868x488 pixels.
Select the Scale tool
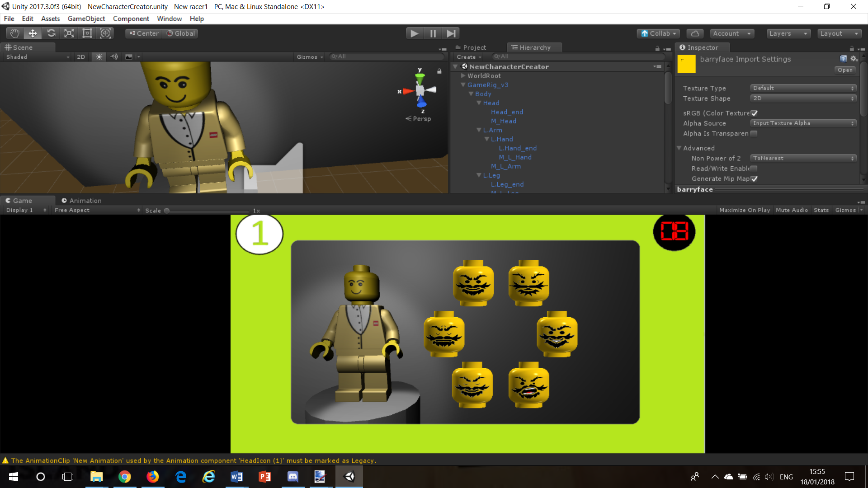click(69, 33)
